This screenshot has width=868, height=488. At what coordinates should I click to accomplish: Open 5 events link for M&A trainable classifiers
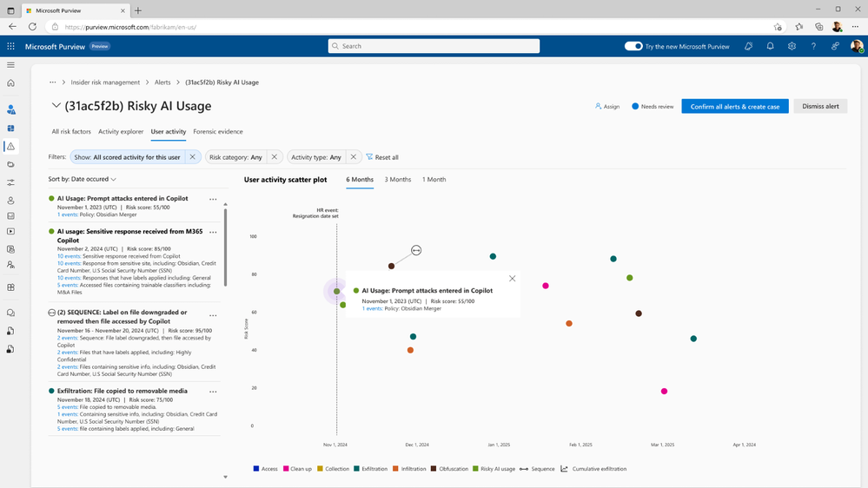coord(67,285)
